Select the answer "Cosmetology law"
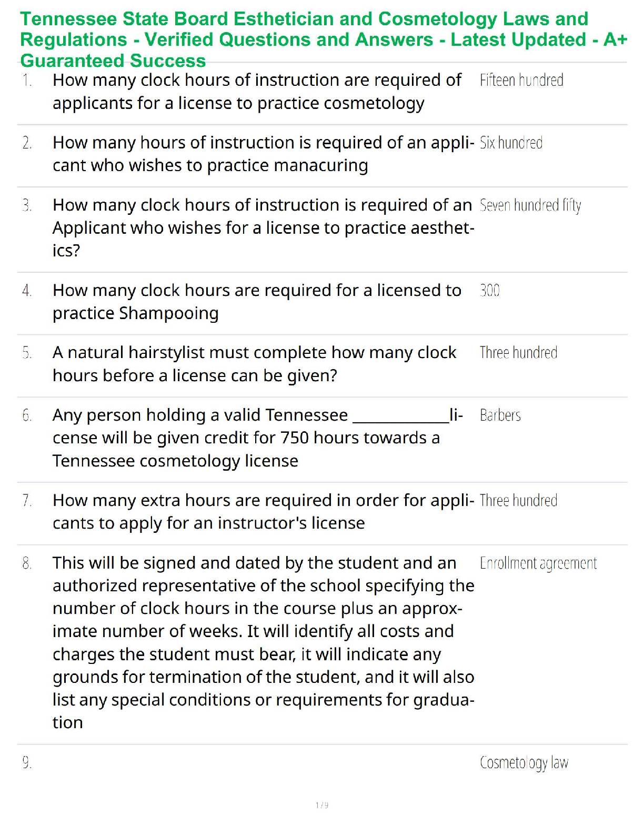This screenshot has width=644, height=834. coord(524,763)
